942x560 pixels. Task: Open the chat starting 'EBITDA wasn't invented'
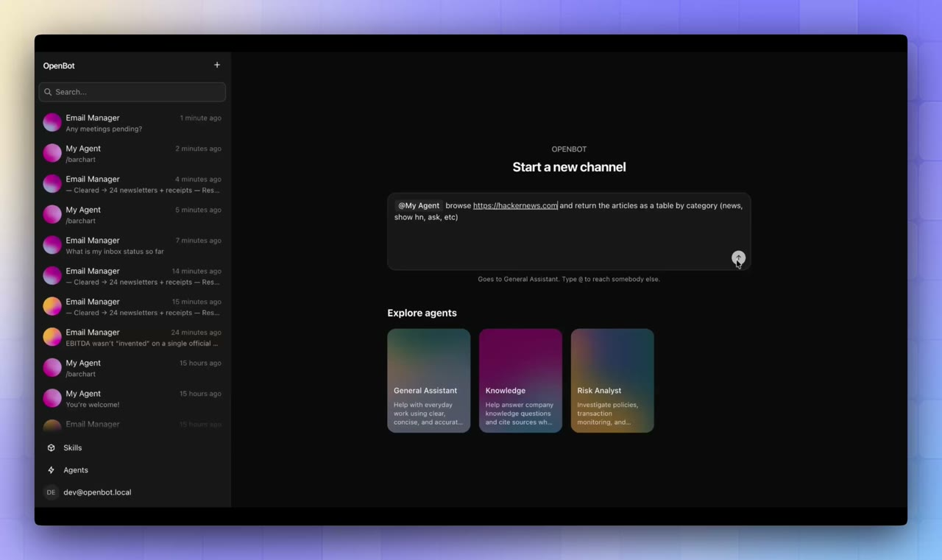pyautogui.click(x=132, y=337)
